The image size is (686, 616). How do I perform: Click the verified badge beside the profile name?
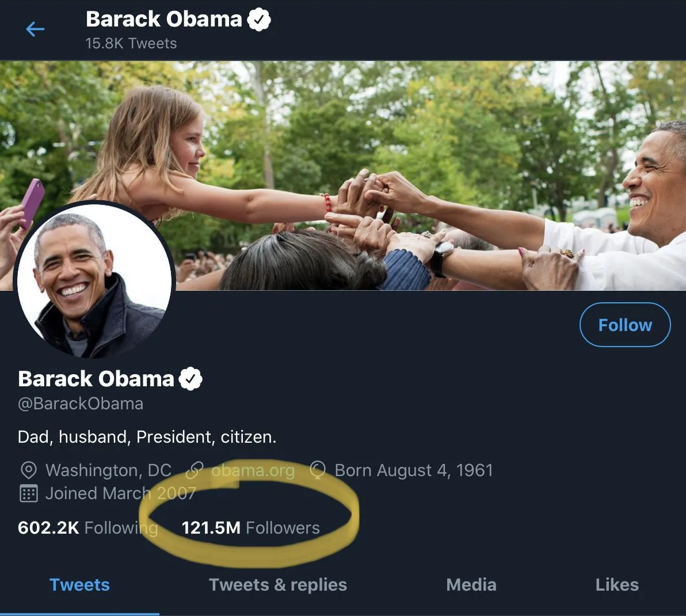pyautogui.click(x=190, y=379)
